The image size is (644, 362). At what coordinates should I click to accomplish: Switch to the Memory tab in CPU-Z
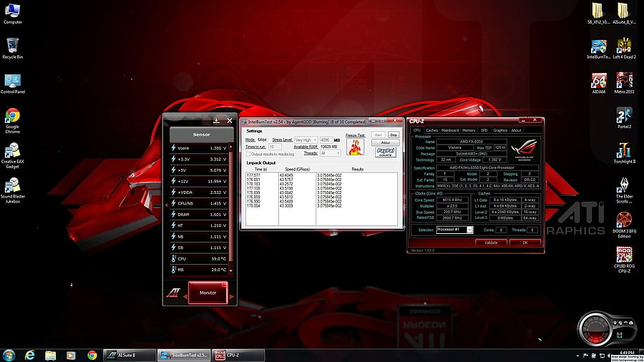[469, 130]
